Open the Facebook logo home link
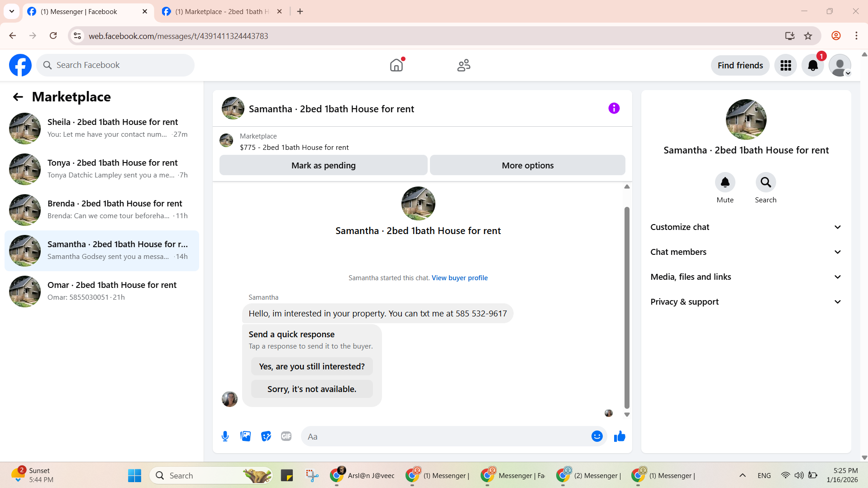Screen dimensions: 868x488 20,65
